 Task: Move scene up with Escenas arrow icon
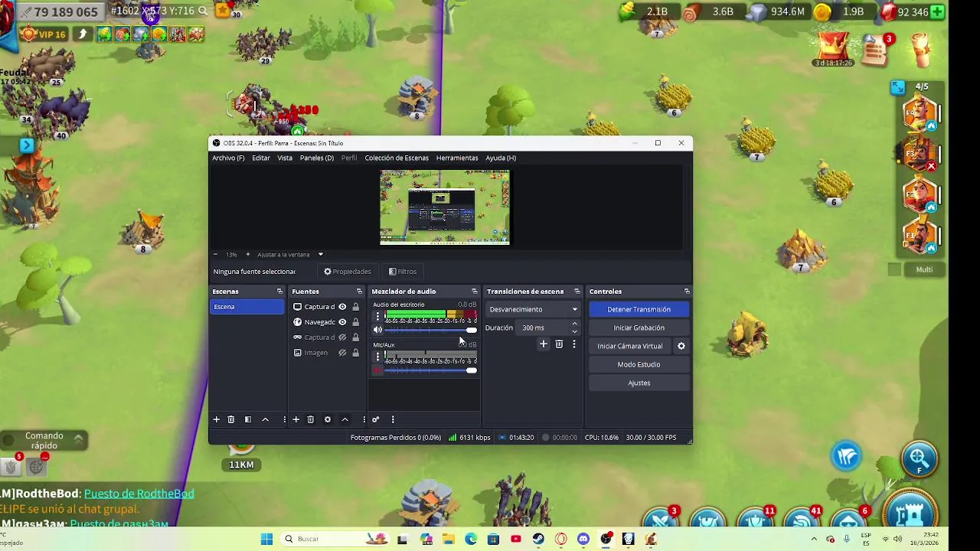[265, 419]
